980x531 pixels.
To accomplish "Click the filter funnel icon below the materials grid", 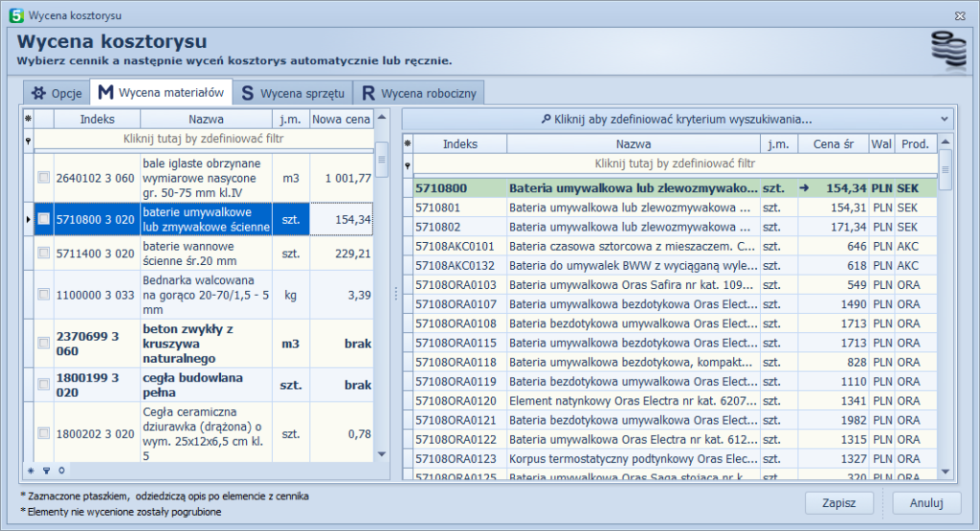I will 46,471.
